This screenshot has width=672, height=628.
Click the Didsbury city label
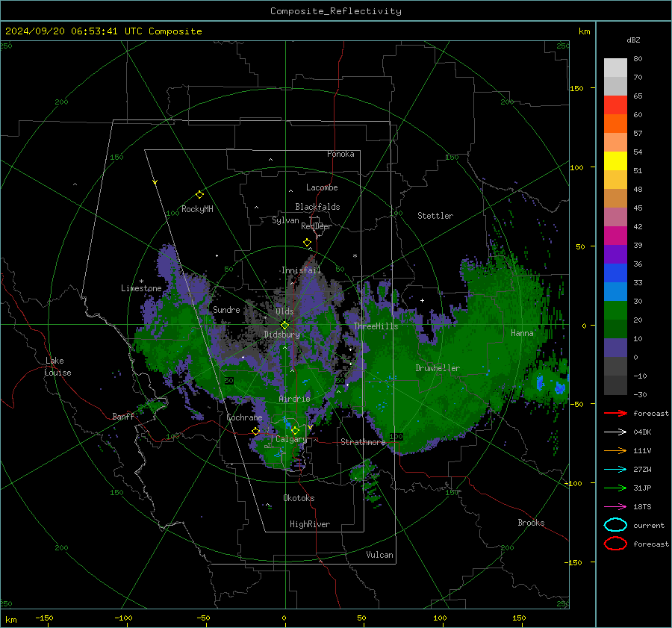click(281, 335)
